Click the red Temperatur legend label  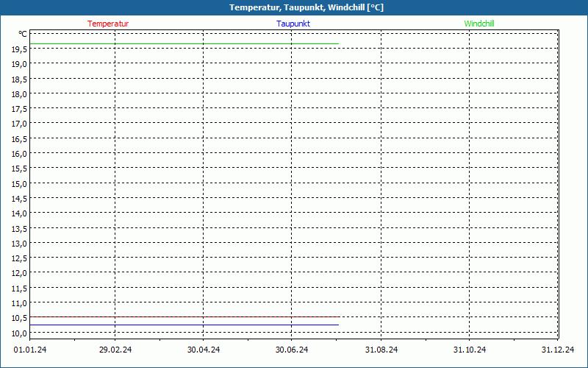(108, 24)
